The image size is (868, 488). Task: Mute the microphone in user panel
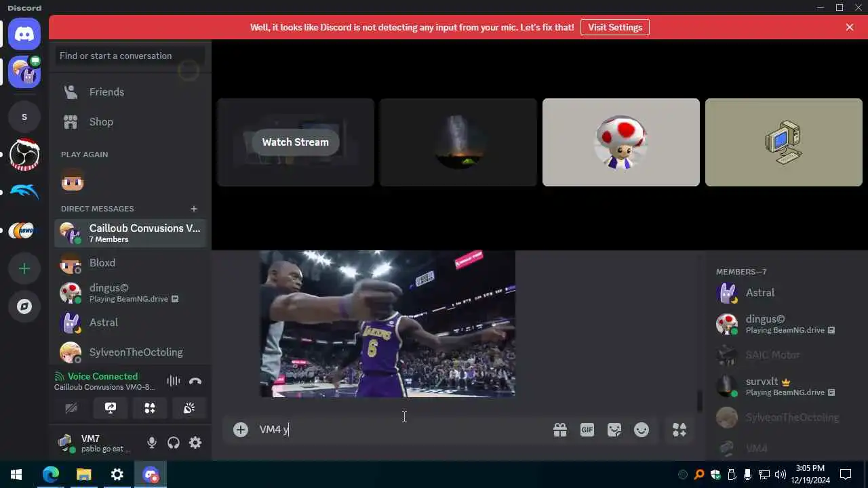click(152, 443)
